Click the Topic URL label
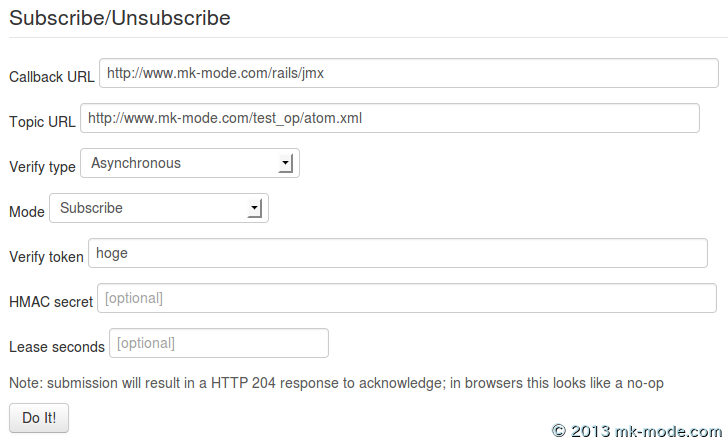The height and width of the screenshot is (443, 728). (x=42, y=122)
